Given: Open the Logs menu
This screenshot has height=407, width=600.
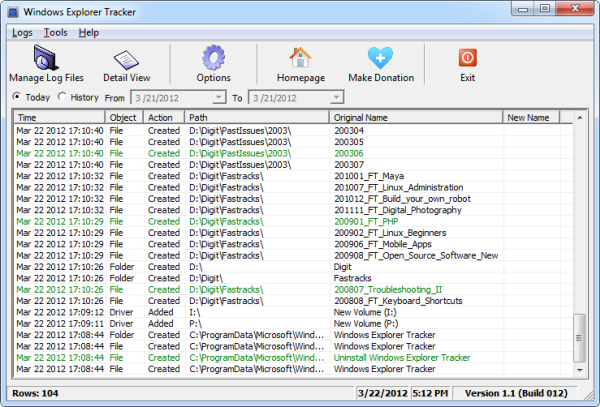Looking at the screenshot, I should (23, 32).
